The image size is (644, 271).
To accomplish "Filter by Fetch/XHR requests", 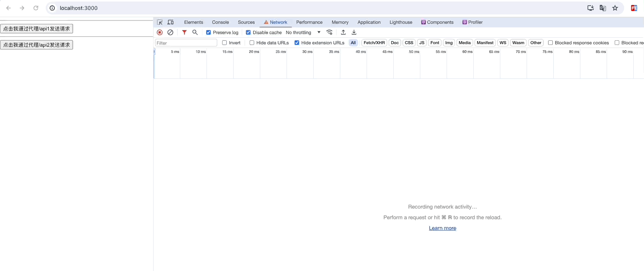I will 374,43.
